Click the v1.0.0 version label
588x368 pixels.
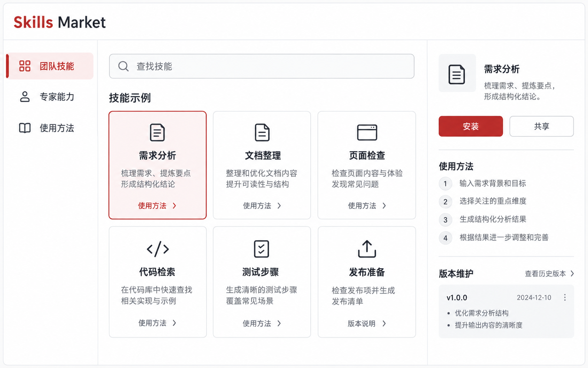tap(457, 298)
